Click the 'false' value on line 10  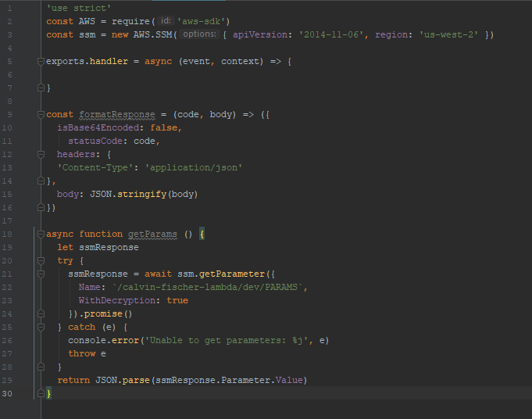[164, 128]
